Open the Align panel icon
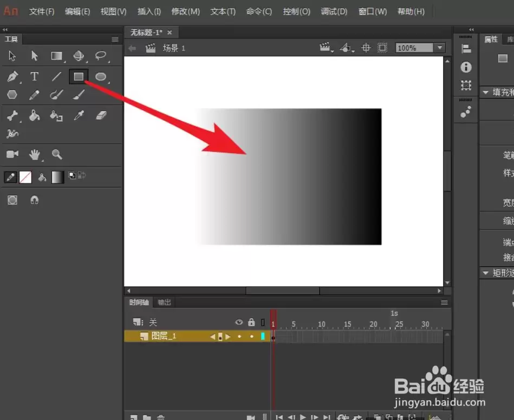The image size is (514, 420). point(466,49)
